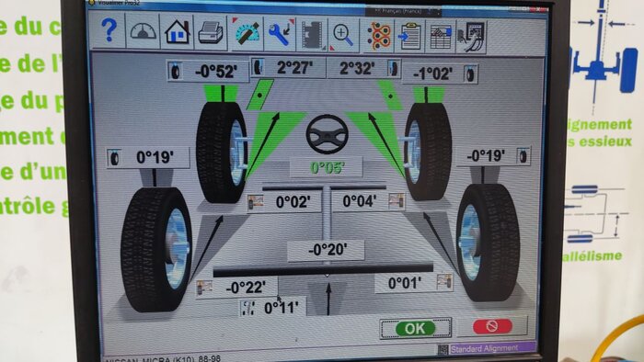Select rear left toe value -0°22'
Screen dimensions: 644x362
coord(246,288)
